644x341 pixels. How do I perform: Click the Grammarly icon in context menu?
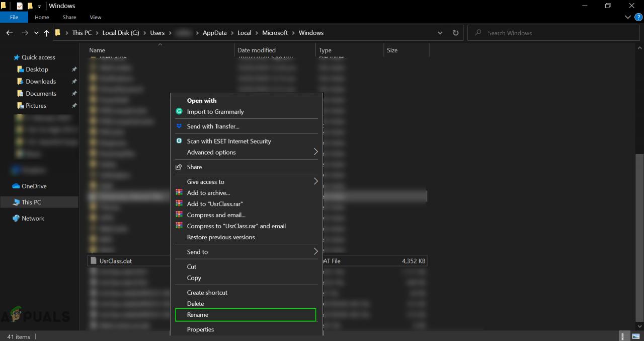coord(179,111)
